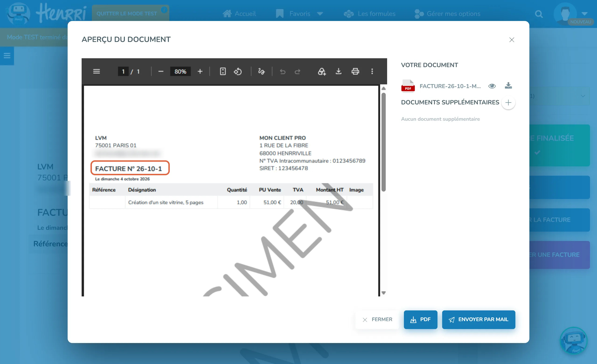Open the PDF viewer more options menu
Image resolution: width=597 pixels, height=364 pixels.
[372, 72]
